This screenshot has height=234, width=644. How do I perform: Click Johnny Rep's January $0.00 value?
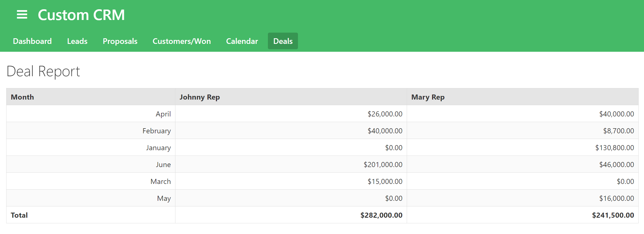[394, 148]
